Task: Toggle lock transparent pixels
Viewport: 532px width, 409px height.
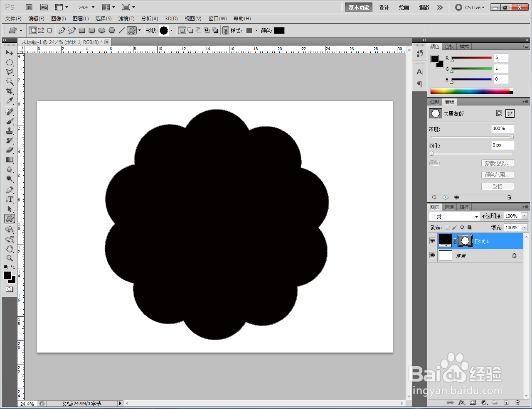Action: (x=447, y=227)
